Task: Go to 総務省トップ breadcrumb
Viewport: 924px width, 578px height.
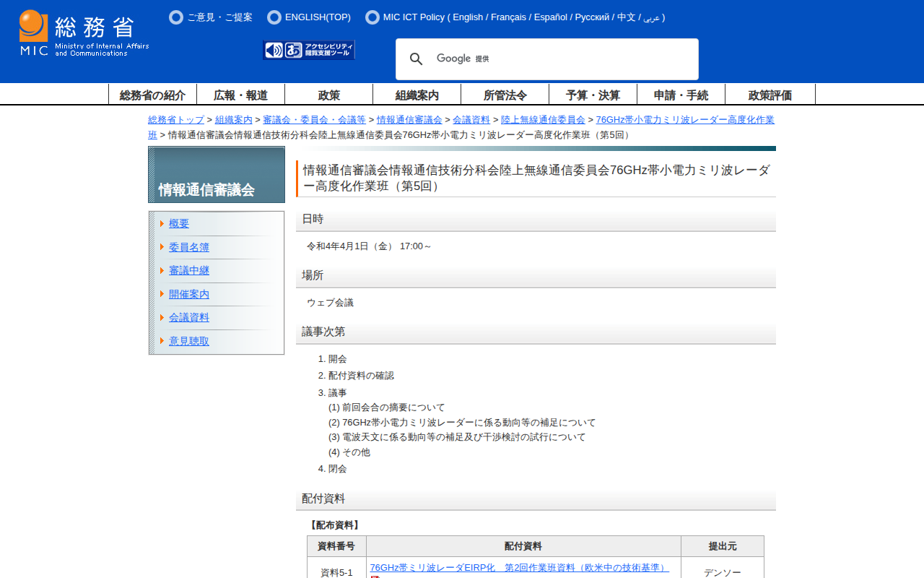Action: [176, 120]
